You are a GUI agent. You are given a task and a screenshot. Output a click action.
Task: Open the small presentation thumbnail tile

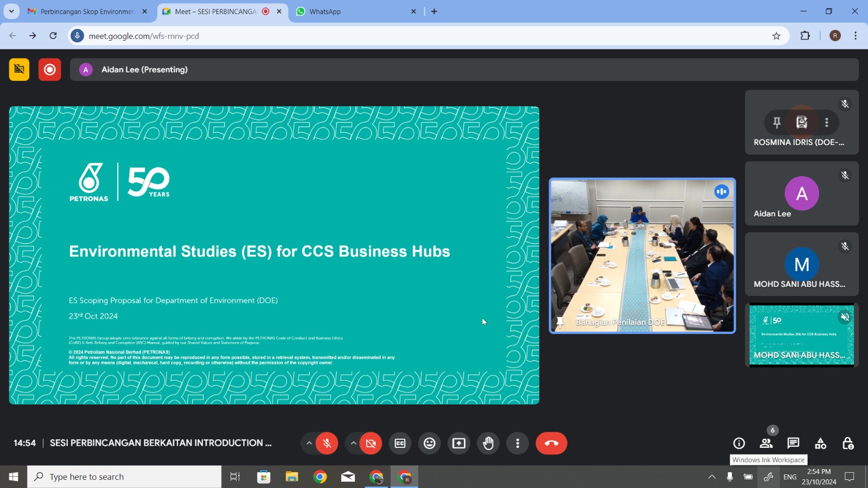[x=802, y=335]
